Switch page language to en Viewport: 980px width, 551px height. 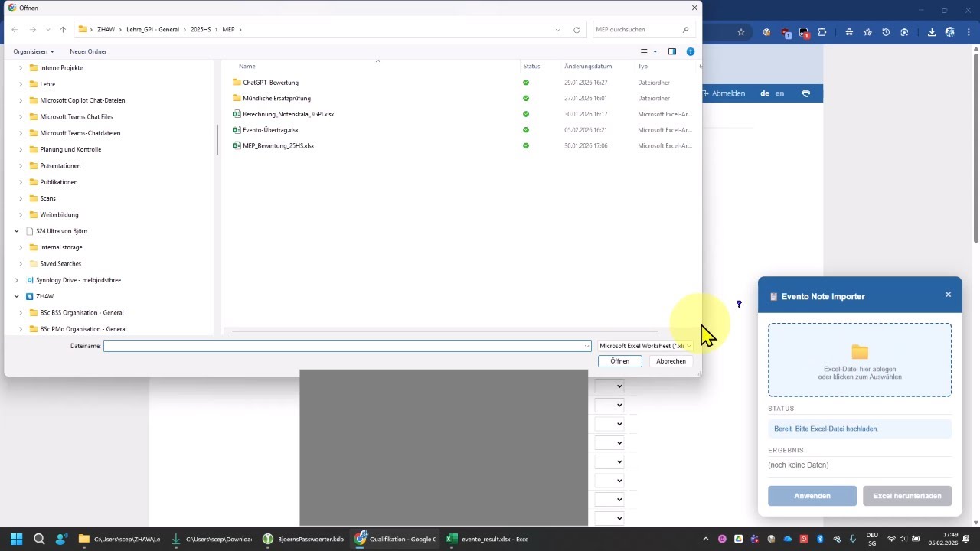(x=779, y=93)
